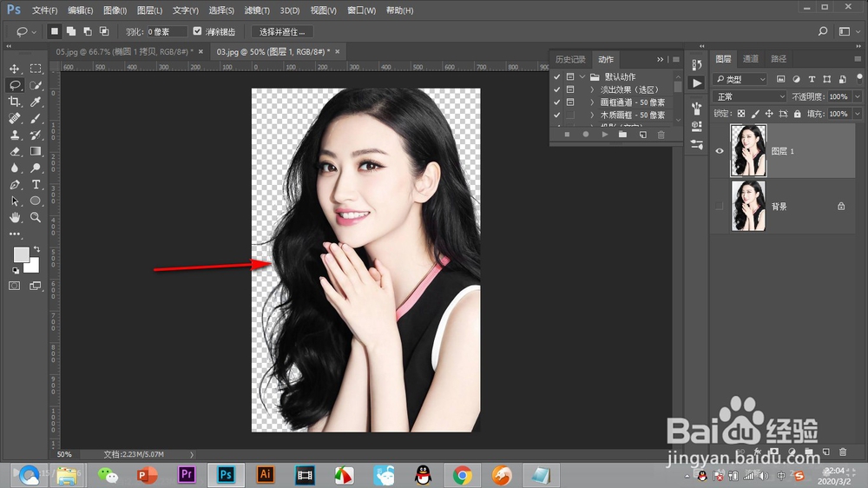Screen dimensions: 868x488
Task: Switch to 历史记录 panel tab
Action: (570, 59)
